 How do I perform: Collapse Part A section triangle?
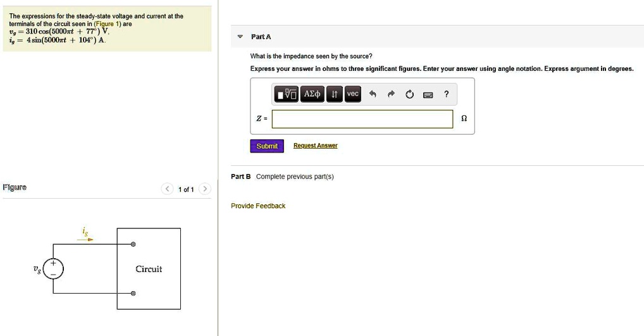tap(240, 37)
